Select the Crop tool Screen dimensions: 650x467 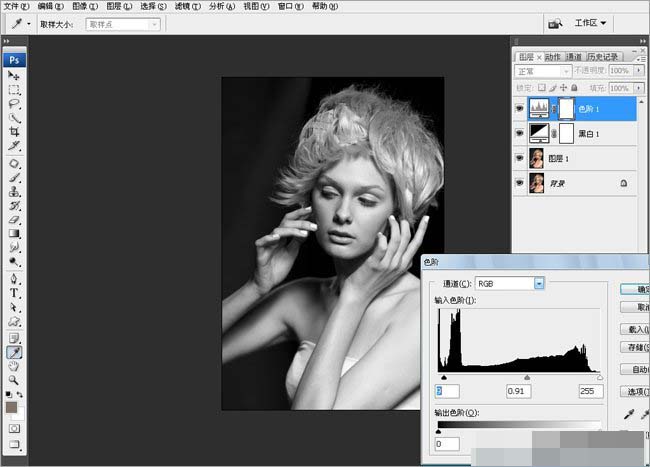pyautogui.click(x=14, y=131)
